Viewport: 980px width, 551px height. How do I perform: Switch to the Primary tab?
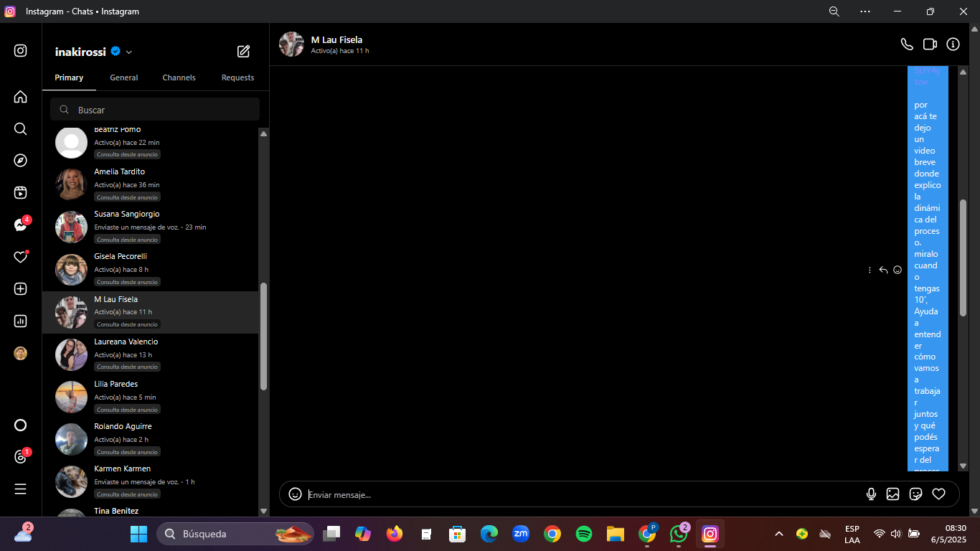coord(69,77)
